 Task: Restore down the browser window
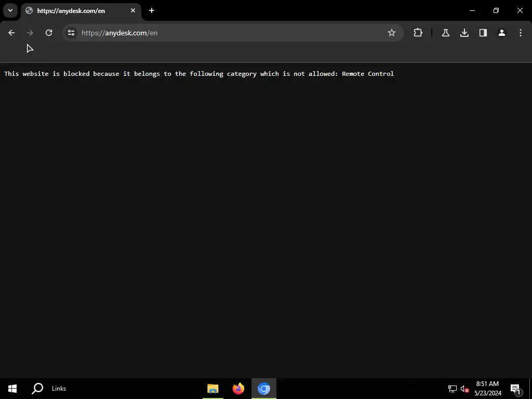tap(496, 10)
